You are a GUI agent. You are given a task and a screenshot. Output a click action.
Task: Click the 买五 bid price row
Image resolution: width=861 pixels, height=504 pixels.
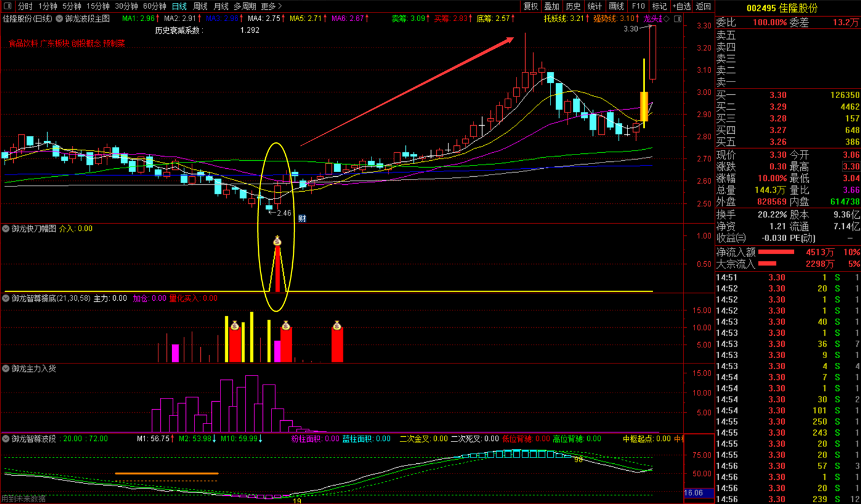coord(788,142)
